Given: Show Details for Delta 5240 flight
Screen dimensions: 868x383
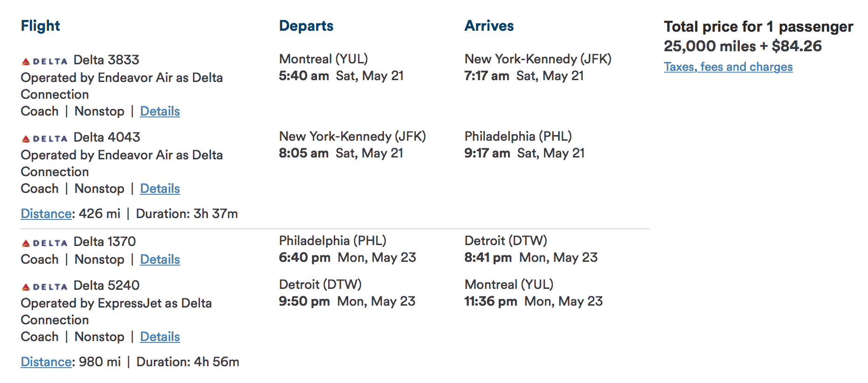Looking at the screenshot, I should [160, 337].
